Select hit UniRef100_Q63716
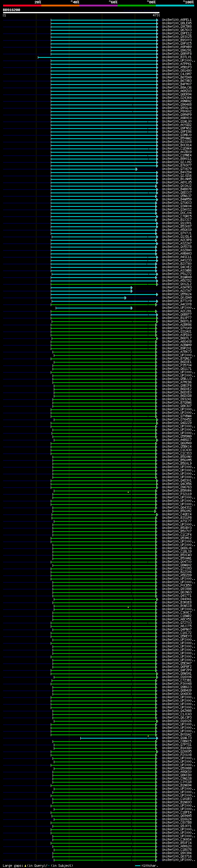The height and width of the screenshot is (868, 197). (176, 856)
